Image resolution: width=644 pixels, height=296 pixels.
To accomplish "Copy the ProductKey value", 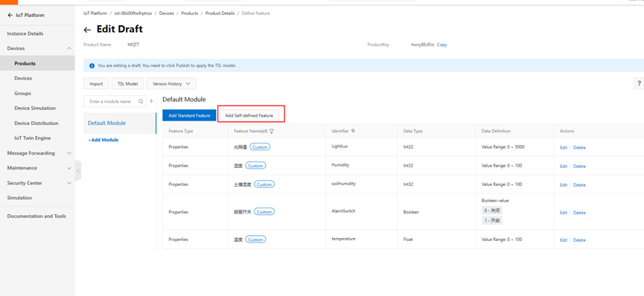I will pos(442,45).
